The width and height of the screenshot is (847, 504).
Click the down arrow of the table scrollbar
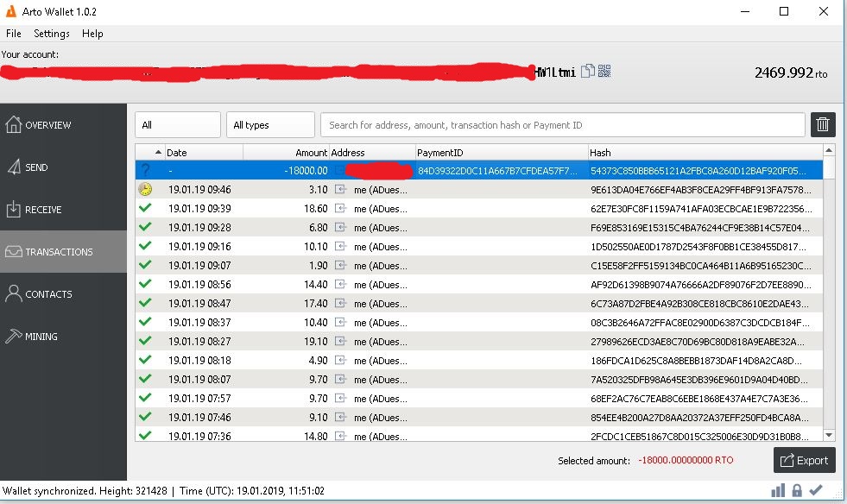click(829, 435)
